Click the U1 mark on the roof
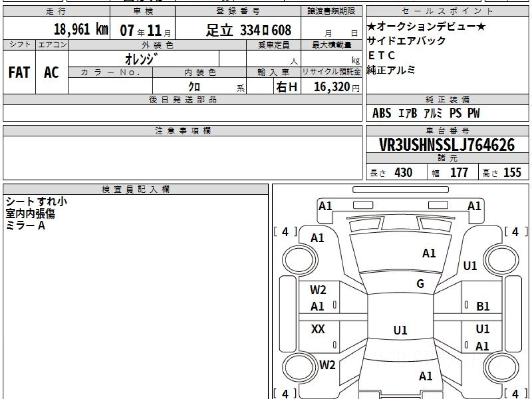532x399 pixels. coord(400,330)
